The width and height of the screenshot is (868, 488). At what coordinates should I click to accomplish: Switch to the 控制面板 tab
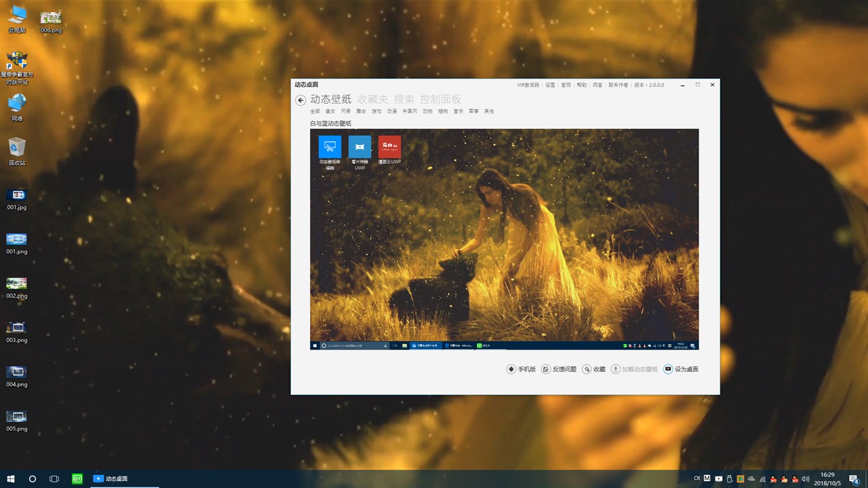coord(442,99)
